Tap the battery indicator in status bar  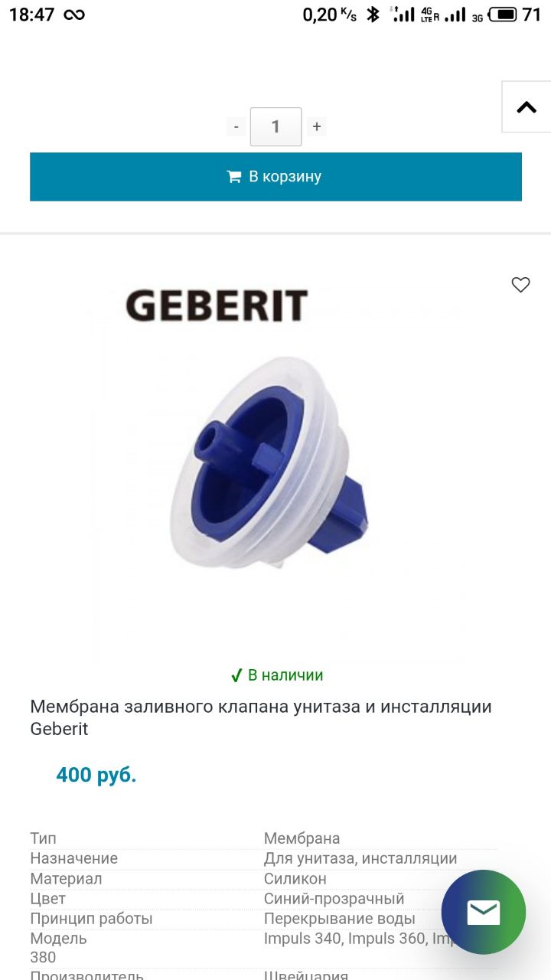click(x=503, y=15)
